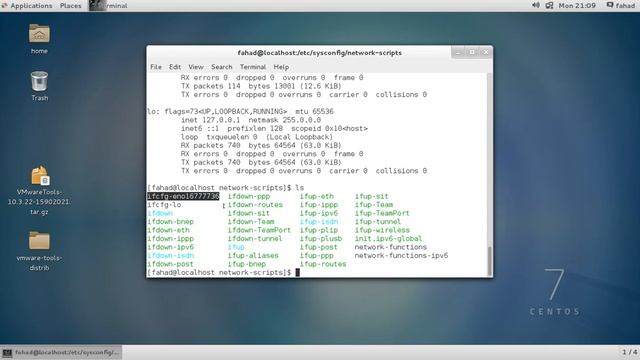Click the ifup-ippp entry in listing
Viewport: 640px width, 360px height.
(319, 205)
